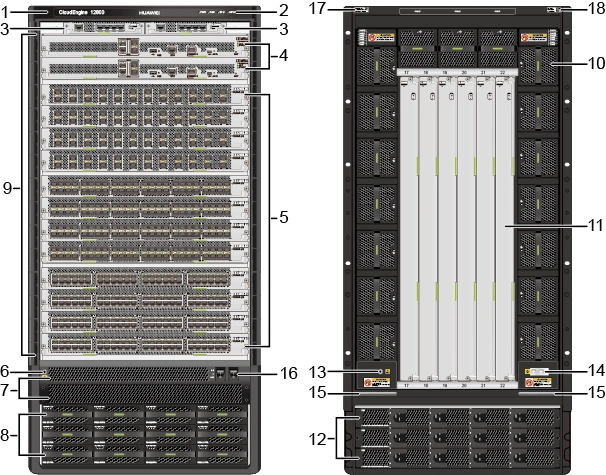606x475 pixels.
Task: Click the CloudEngine 12800 model label
Action: (80, 12)
